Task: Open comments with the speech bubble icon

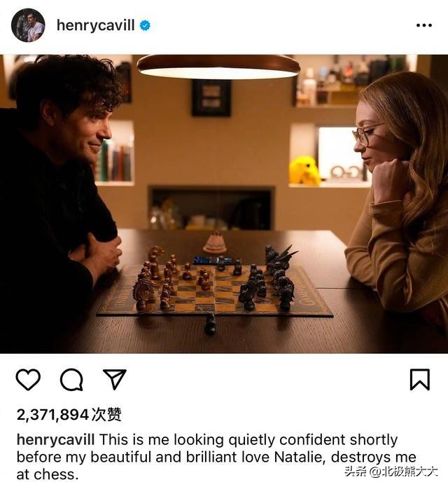Action: point(71,380)
